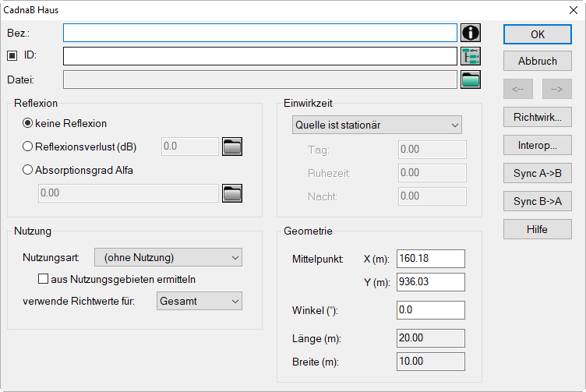
Task: Open the ID tree structure icon
Action: 471,56
